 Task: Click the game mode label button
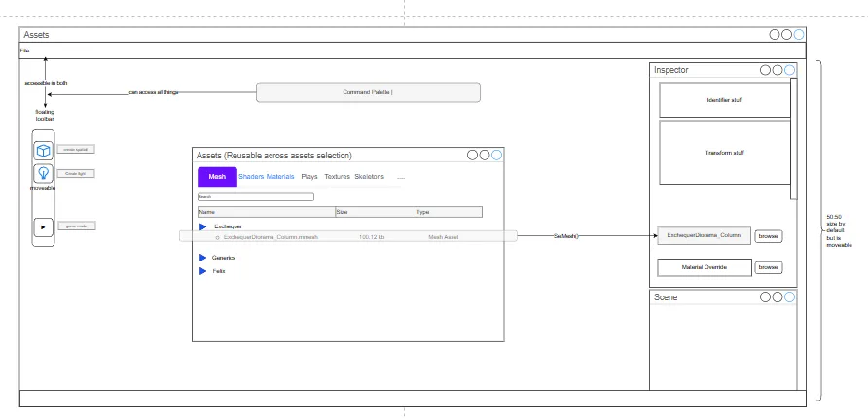(x=77, y=226)
